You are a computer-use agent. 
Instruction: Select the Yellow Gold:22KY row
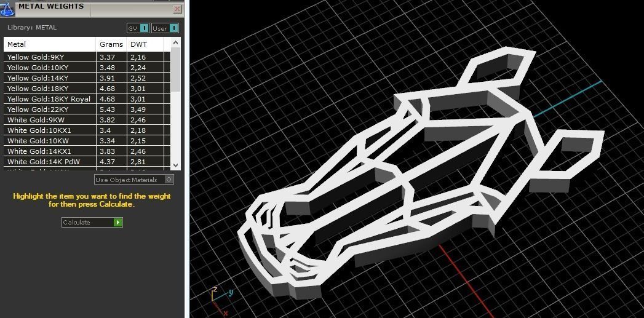pyautogui.click(x=87, y=109)
